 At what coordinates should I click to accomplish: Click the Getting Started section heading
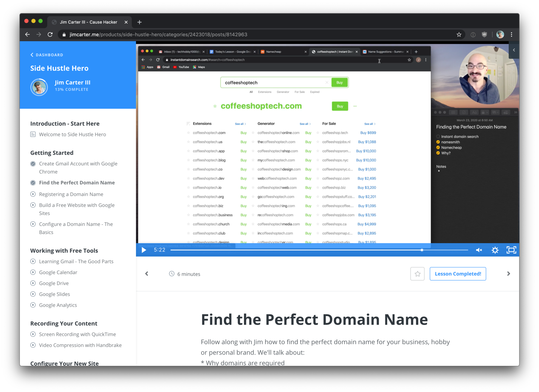[x=52, y=153]
